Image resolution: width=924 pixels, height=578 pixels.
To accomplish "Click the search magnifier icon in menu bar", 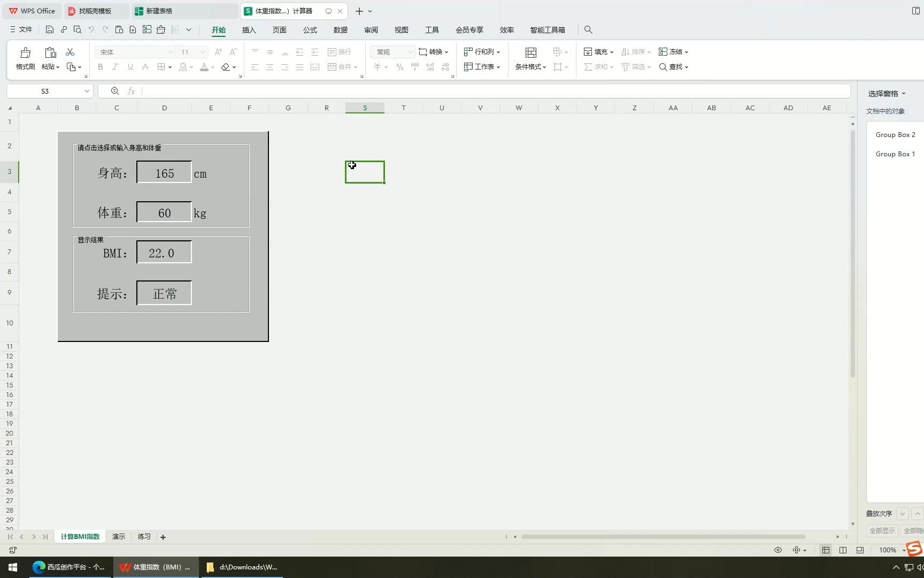I will [x=588, y=30].
